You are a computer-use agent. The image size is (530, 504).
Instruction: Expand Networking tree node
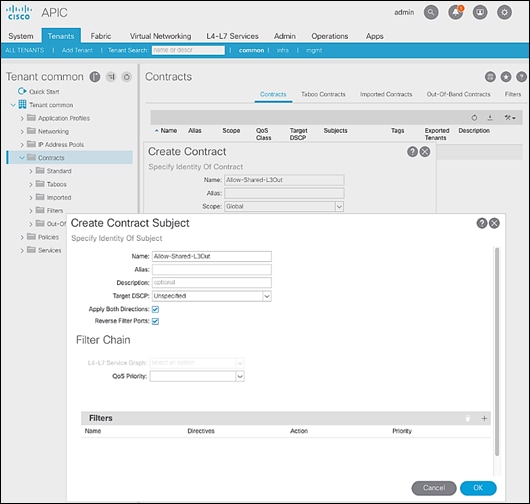point(22,131)
